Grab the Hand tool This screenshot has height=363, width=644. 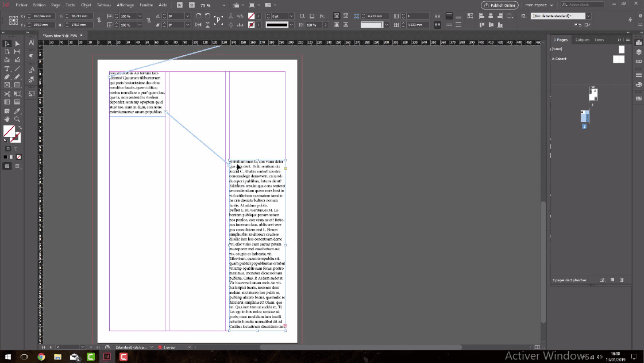tap(7, 120)
